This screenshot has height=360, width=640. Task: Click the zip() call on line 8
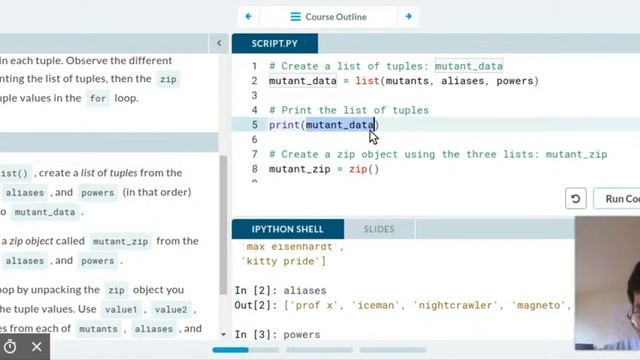pyautogui.click(x=364, y=169)
